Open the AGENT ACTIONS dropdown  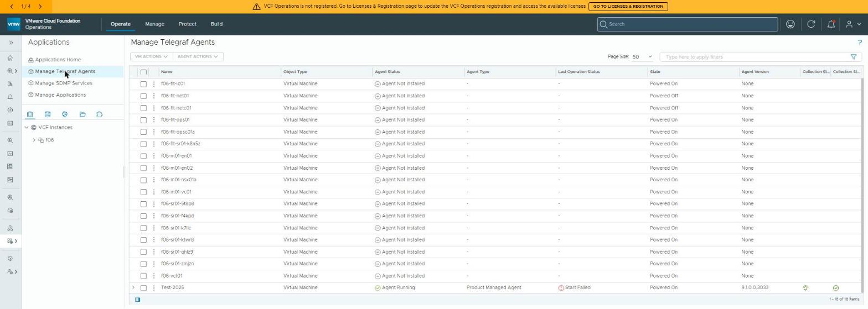pos(198,56)
